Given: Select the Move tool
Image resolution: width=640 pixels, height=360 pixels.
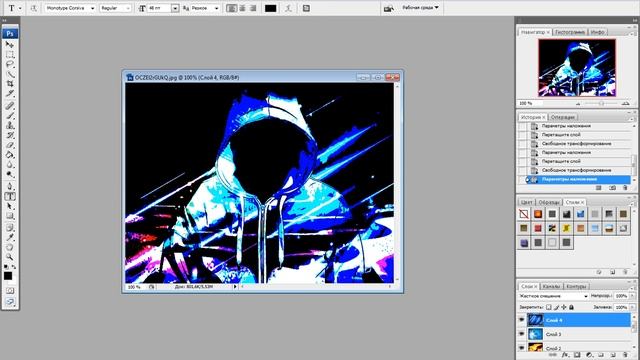Looking at the screenshot, I should (x=10, y=44).
